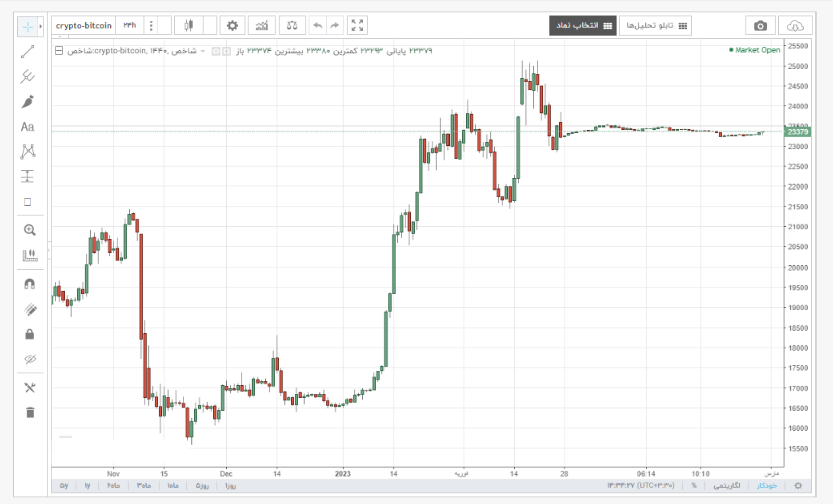The width and height of the screenshot is (833, 504).
Task: Select the measure ruler tool
Action: pyautogui.click(x=30, y=256)
